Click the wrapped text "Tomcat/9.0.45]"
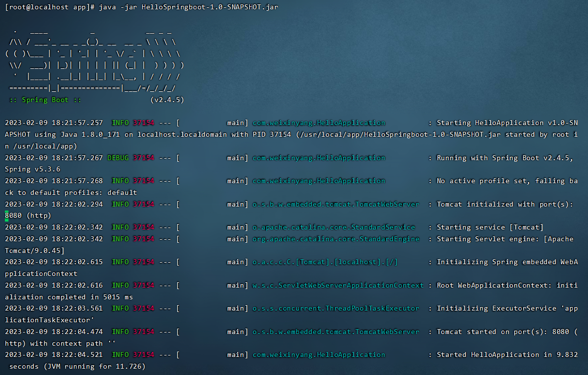Image resolution: width=588 pixels, height=375 pixels. pyautogui.click(x=35, y=250)
